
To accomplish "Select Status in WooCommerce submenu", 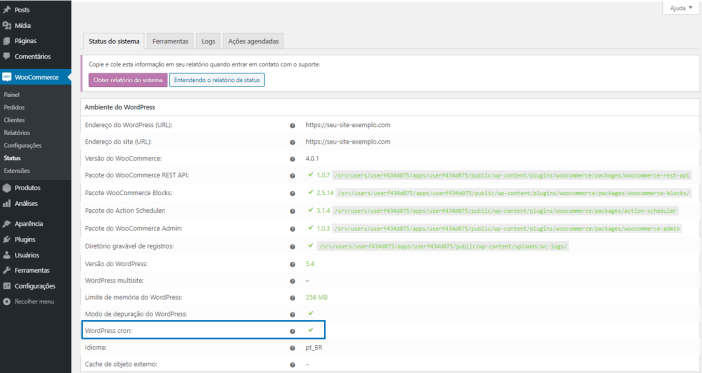I will pos(12,158).
